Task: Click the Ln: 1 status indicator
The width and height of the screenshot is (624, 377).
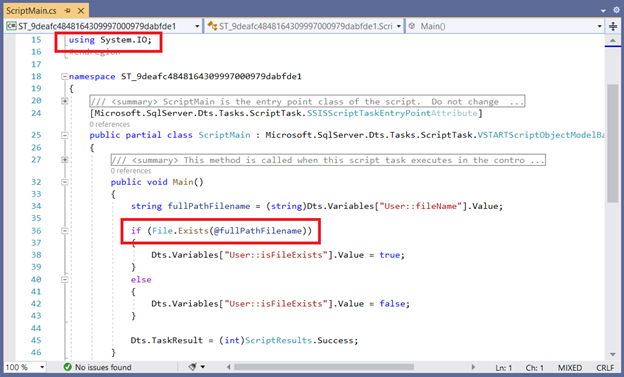Action: 503,367
